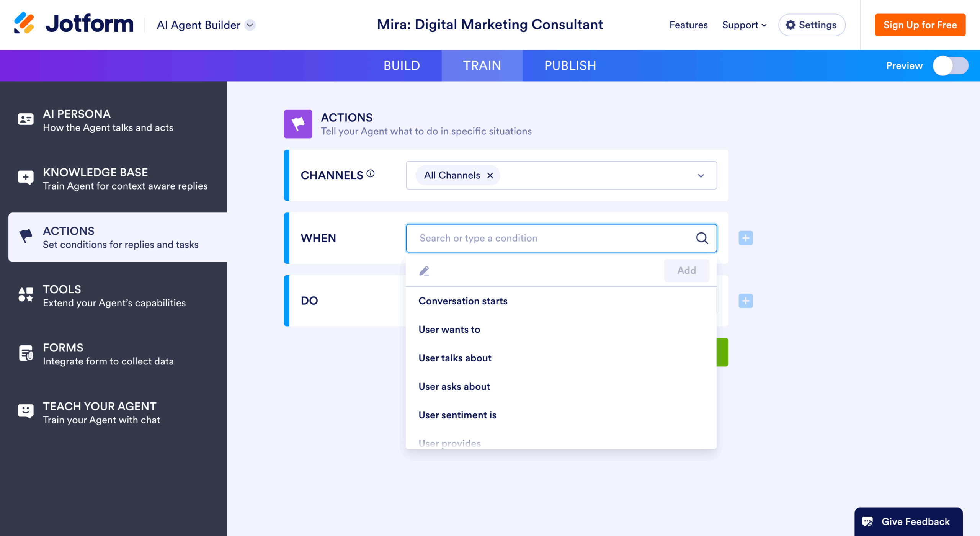980x536 pixels.
Task: Open the Support dropdown menu
Action: point(744,25)
